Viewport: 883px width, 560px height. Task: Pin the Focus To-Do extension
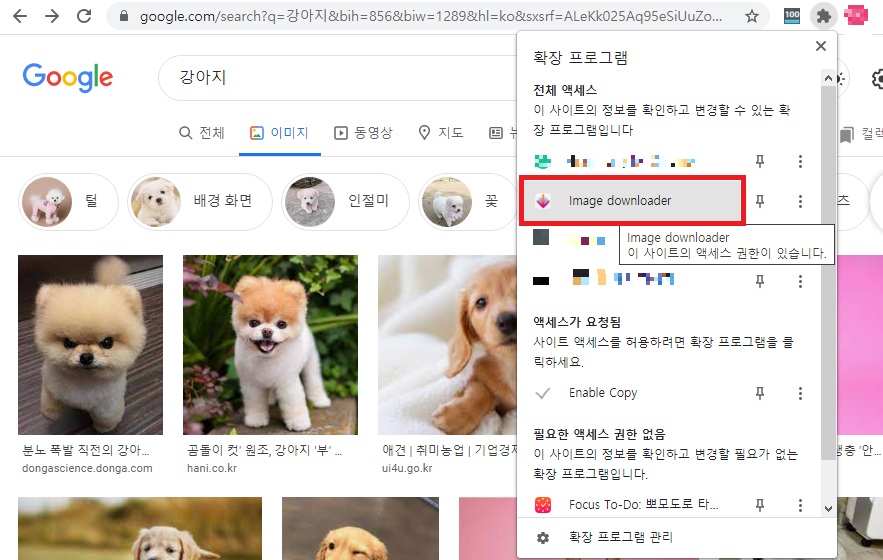coord(760,505)
